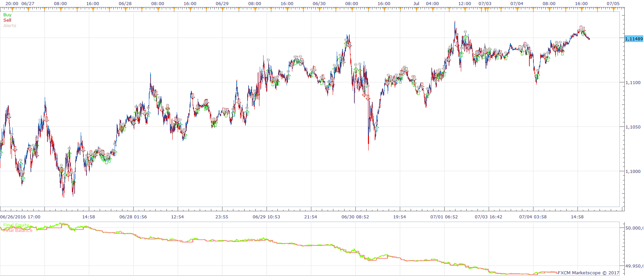Click the 06/28 01:56 bottom axis label
Image resolution: width=644 pixels, height=276 pixels.
[133, 217]
